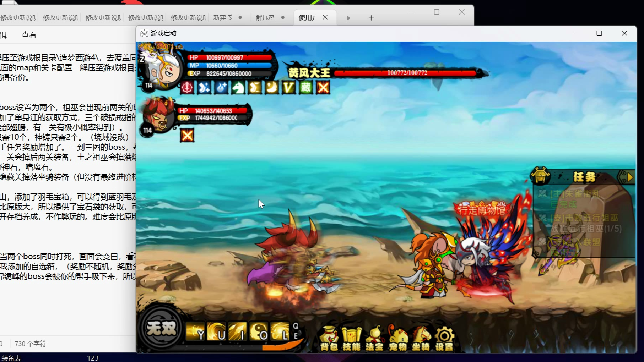Click the lantern icon on the 任务 panel

click(x=541, y=175)
